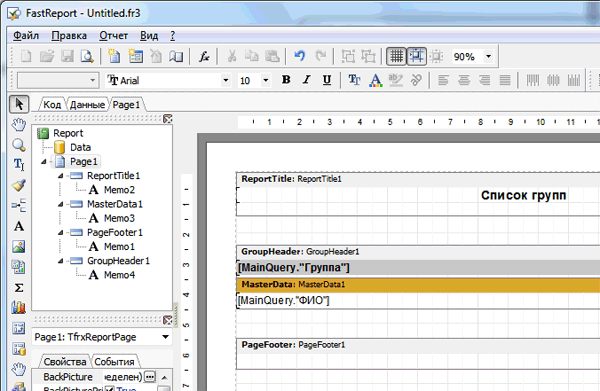Align text left
600x391 pixels.
coord(443,80)
